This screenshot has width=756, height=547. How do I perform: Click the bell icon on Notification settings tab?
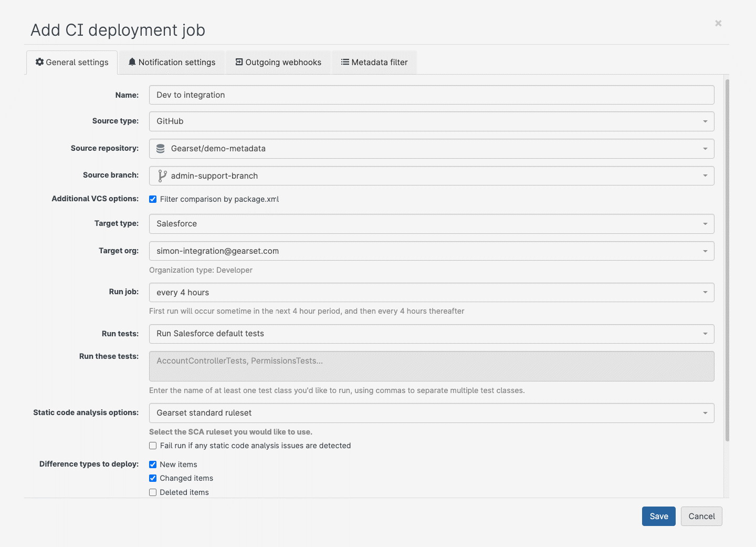pos(132,62)
